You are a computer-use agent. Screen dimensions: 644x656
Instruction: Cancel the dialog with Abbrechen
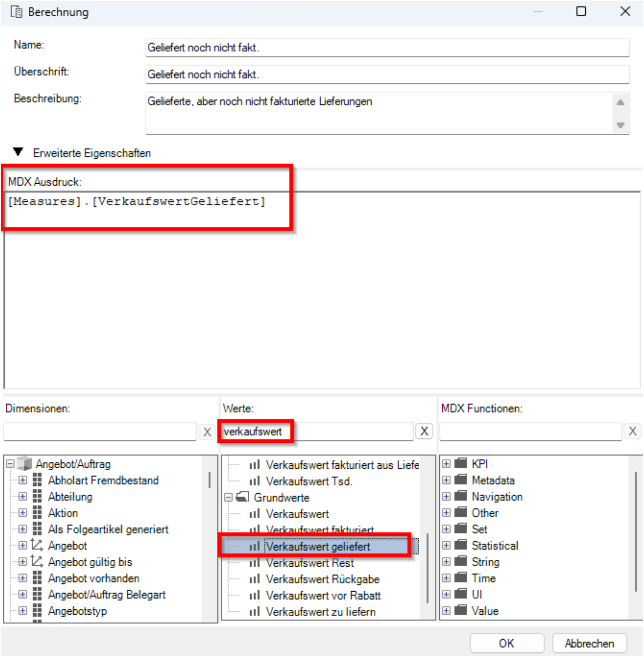pyautogui.click(x=589, y=643)
